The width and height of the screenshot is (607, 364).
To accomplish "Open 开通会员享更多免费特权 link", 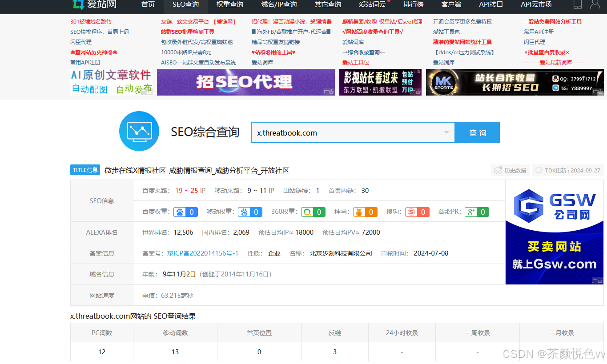I will [x=462, y=22].
